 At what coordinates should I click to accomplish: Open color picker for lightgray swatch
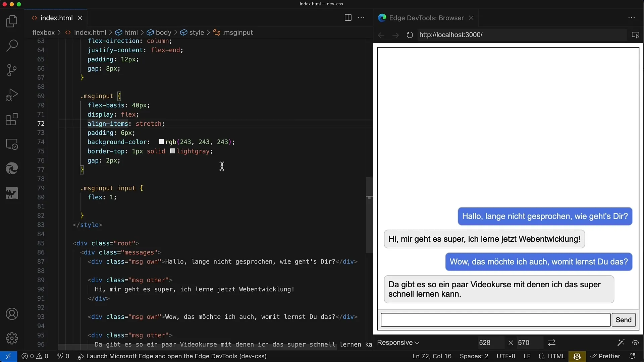point(173,151)
